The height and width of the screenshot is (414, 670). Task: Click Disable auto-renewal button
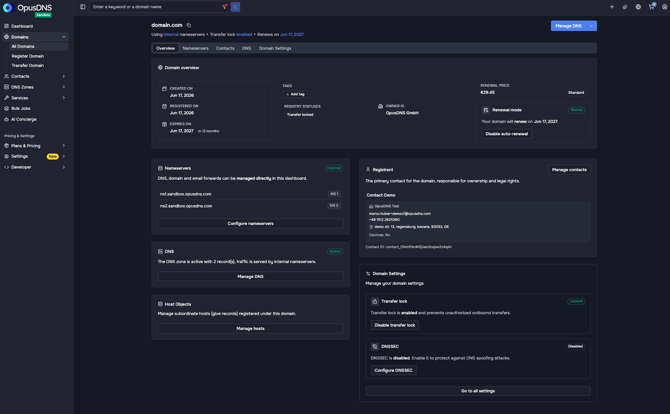coord(506,134)
